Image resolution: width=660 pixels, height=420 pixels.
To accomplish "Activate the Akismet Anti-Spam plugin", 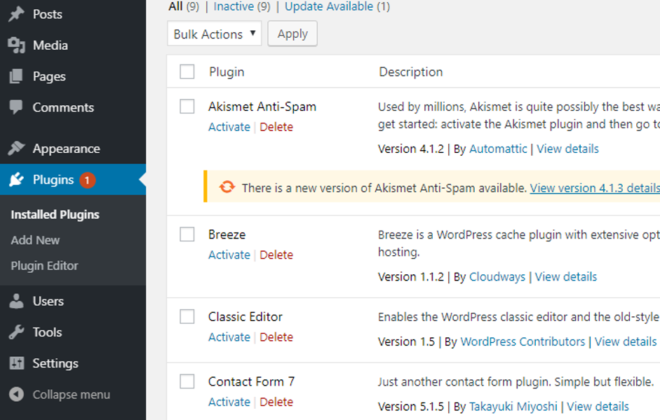I will [x=229, y=127].
